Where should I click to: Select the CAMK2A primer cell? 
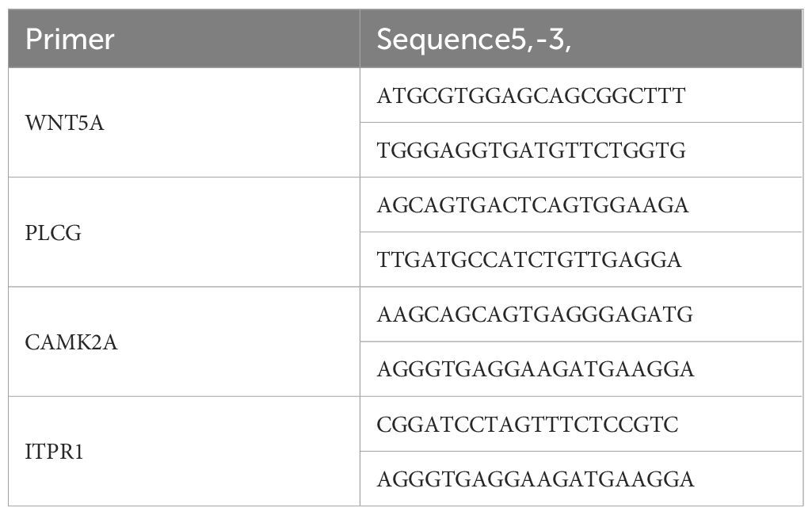184,342
